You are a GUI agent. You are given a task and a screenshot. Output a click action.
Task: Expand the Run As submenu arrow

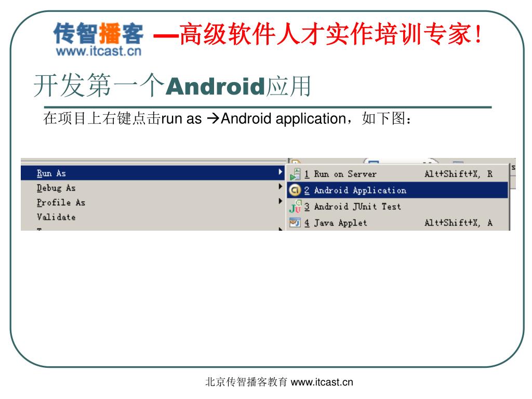[280, 171]
